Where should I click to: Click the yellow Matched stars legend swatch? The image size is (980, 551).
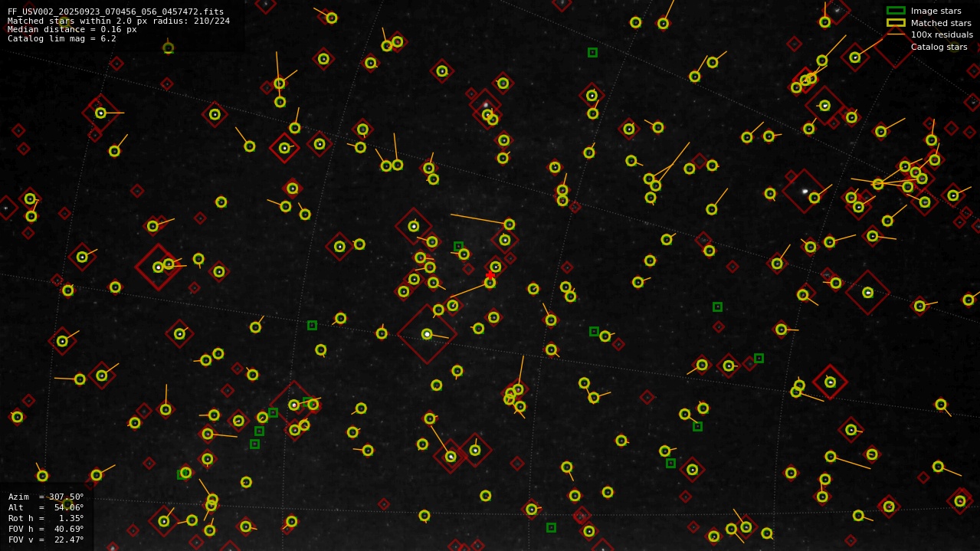pyautogui.click(x=896, y=23)
